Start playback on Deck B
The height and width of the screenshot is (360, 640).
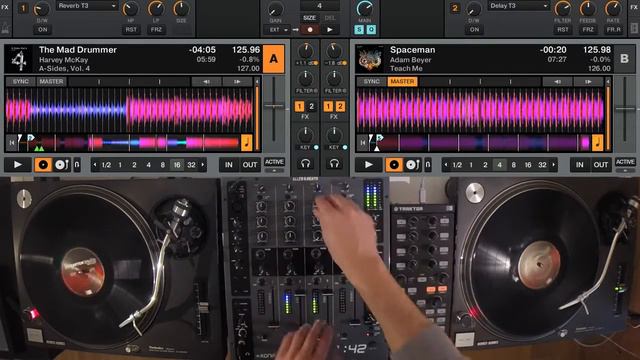pos(369,164)
